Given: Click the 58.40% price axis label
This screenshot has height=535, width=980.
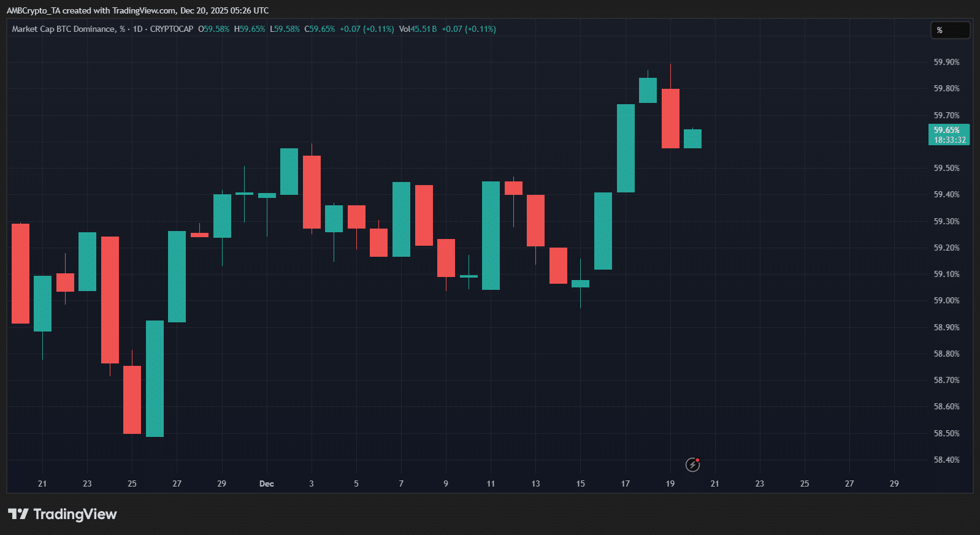Looking at the screenshot, I should click(946, 460).
